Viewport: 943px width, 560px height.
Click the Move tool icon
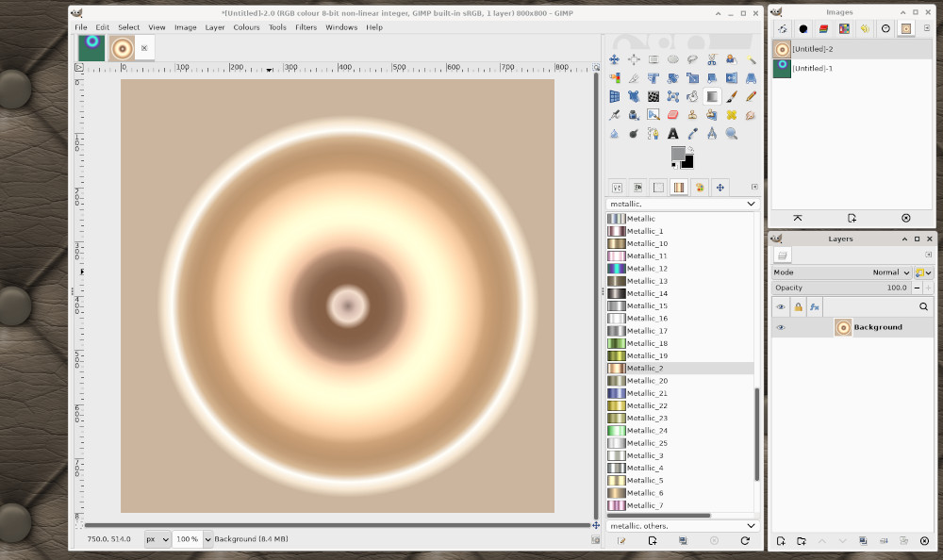(614, 59)
